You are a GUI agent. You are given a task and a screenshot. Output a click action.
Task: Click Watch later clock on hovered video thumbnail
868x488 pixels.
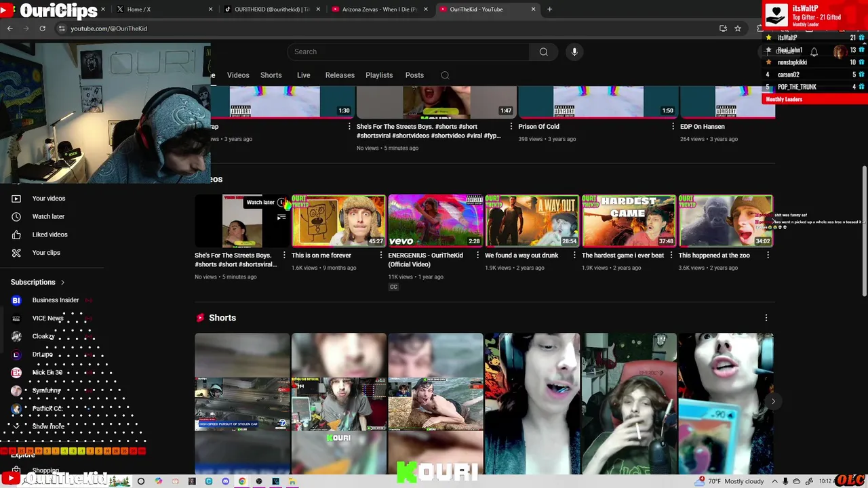point(281,202)
